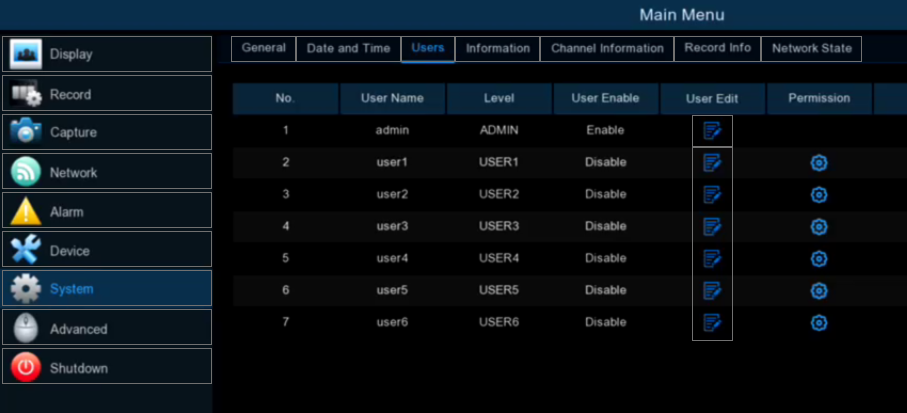The image size is (907, 413).
Task: Click the Enable status for admin
Action: pyautogui.click(x=606, y=130)
